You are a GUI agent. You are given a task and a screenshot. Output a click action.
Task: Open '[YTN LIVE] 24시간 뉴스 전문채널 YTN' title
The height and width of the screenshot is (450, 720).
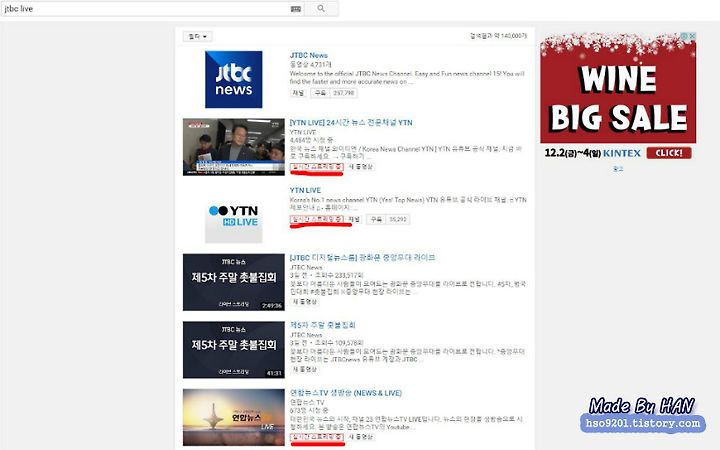351,123
